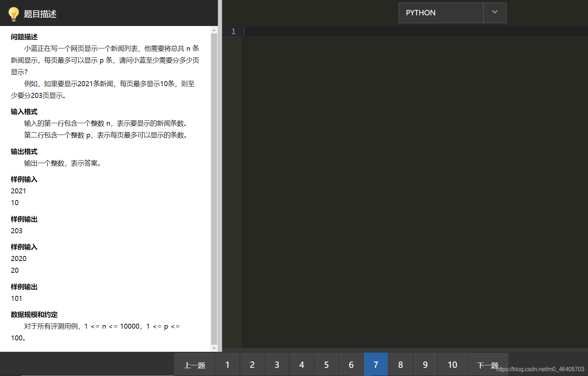Click the 输出格式 heading
The image size is (588, 376).
coord(24,152)
